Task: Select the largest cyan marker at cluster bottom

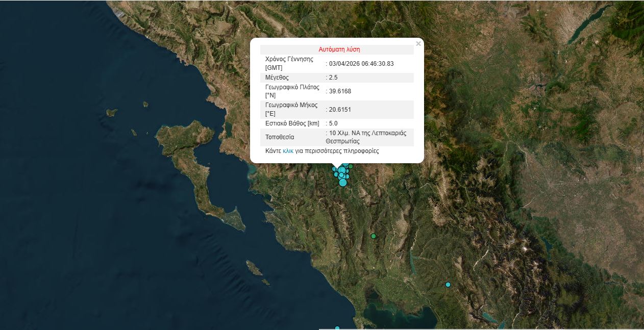Action: [343, 183]
